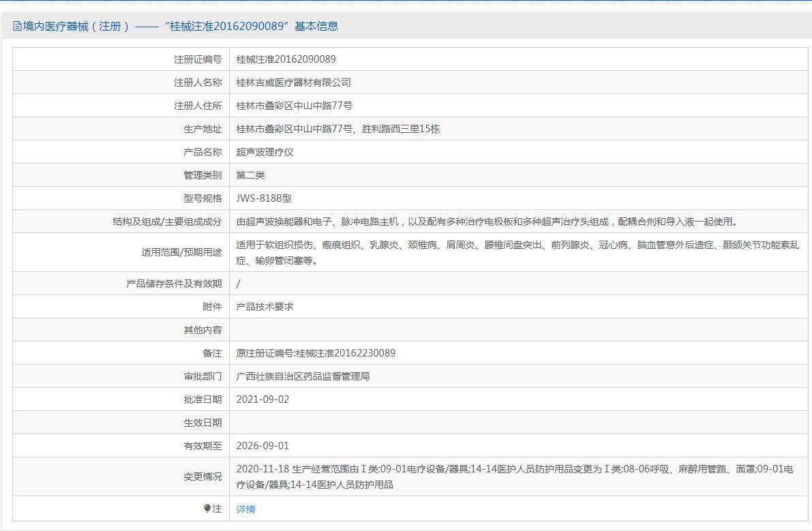Click the document icon in the header
The height and width of the screenshot is (531, 812).
pyautogui.click(x=17, y=27)
